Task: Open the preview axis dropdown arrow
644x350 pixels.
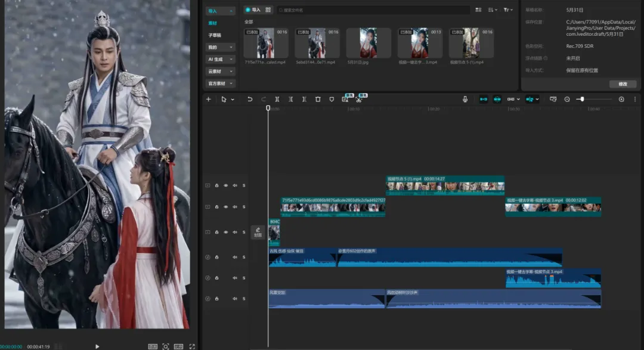Action: (537, 100)
